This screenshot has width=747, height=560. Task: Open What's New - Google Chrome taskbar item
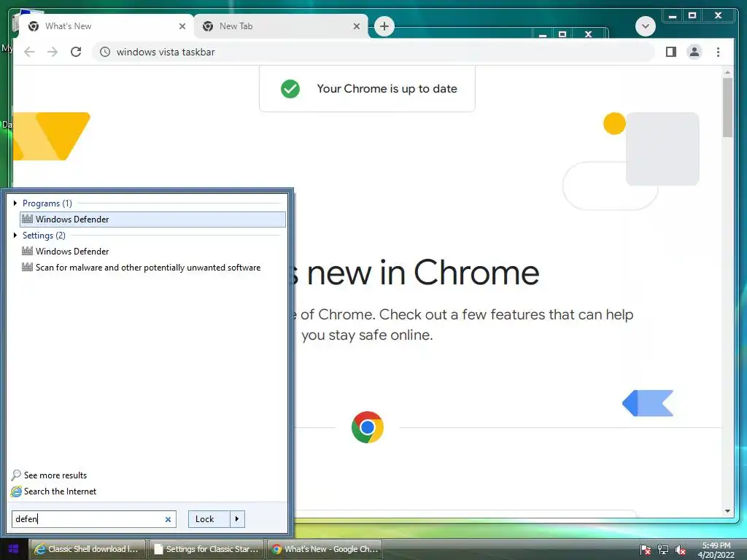click(325, 549)
